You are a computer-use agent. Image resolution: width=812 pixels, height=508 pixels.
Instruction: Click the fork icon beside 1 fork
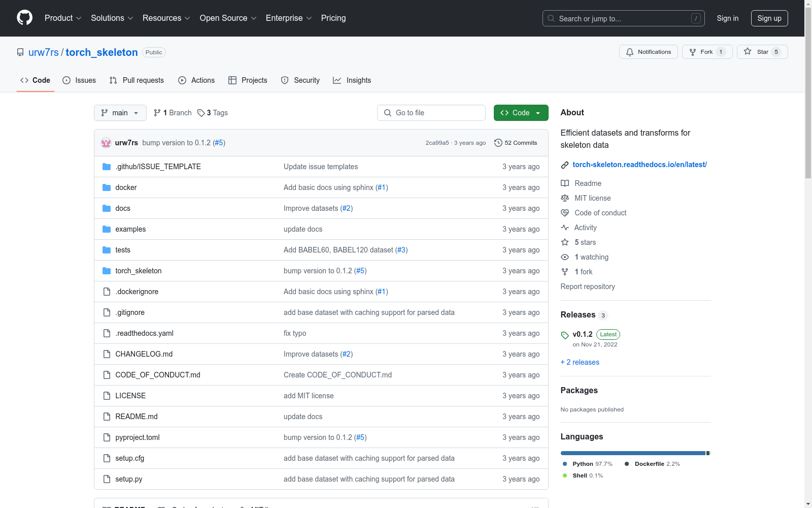565,272
